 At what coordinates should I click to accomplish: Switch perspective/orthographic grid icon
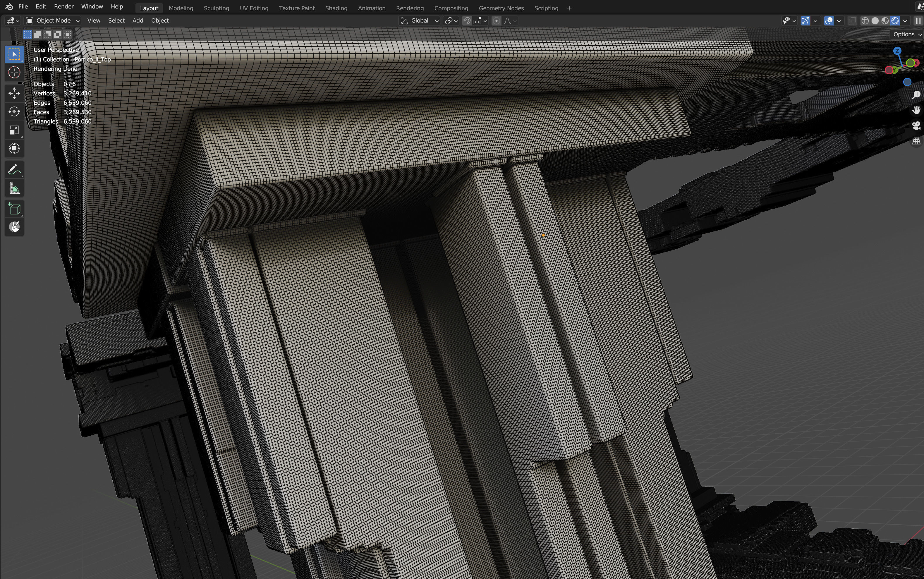point(916,141)
